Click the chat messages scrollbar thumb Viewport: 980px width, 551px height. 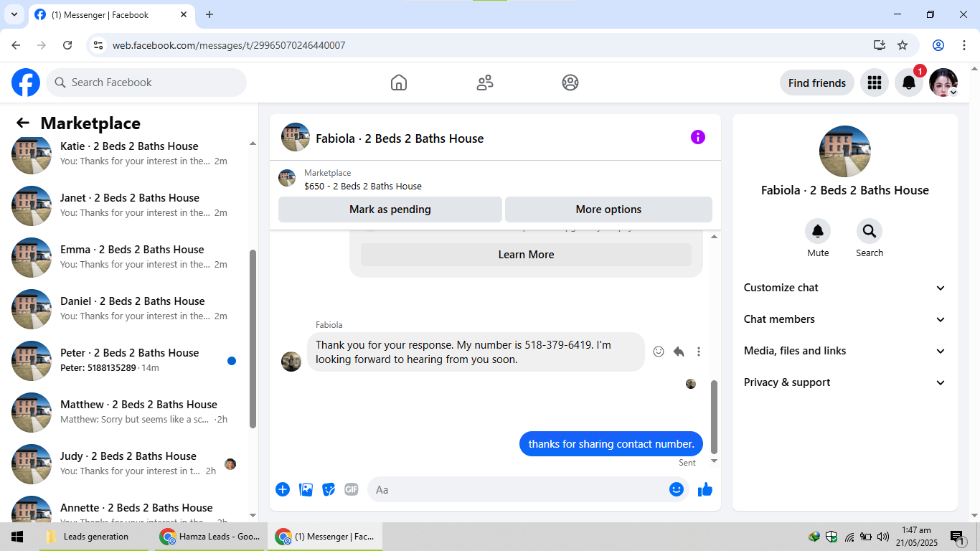(x=714, y=417)
